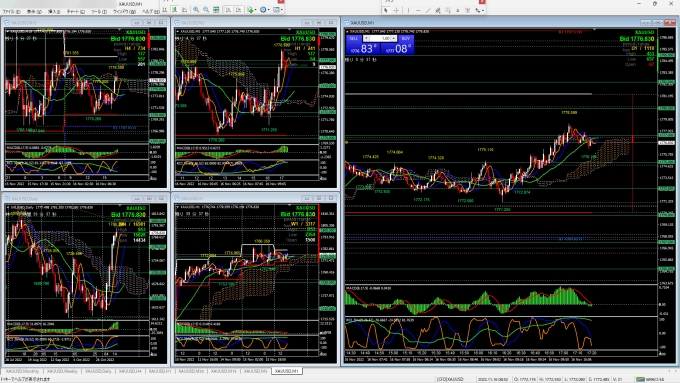Expand the periodicity clock dropdown
Screen dimensions: 680x383
point(265,10)
